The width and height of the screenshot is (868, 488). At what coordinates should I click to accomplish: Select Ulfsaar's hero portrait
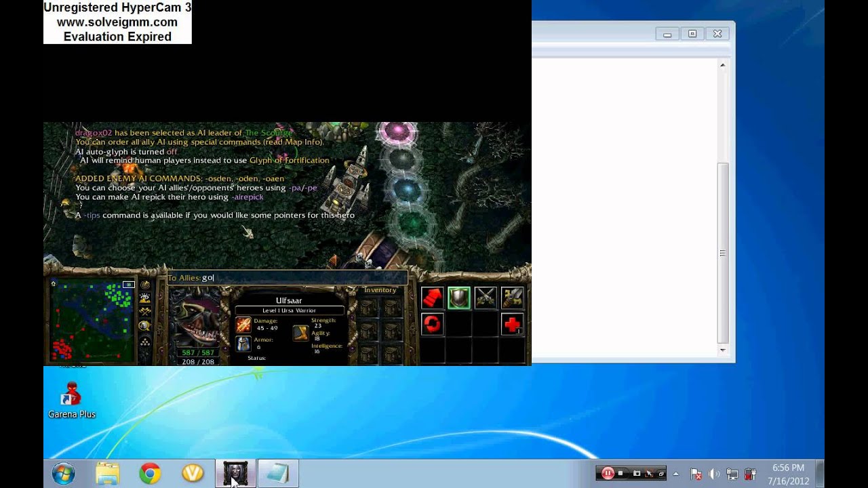(x=197, y=320)
